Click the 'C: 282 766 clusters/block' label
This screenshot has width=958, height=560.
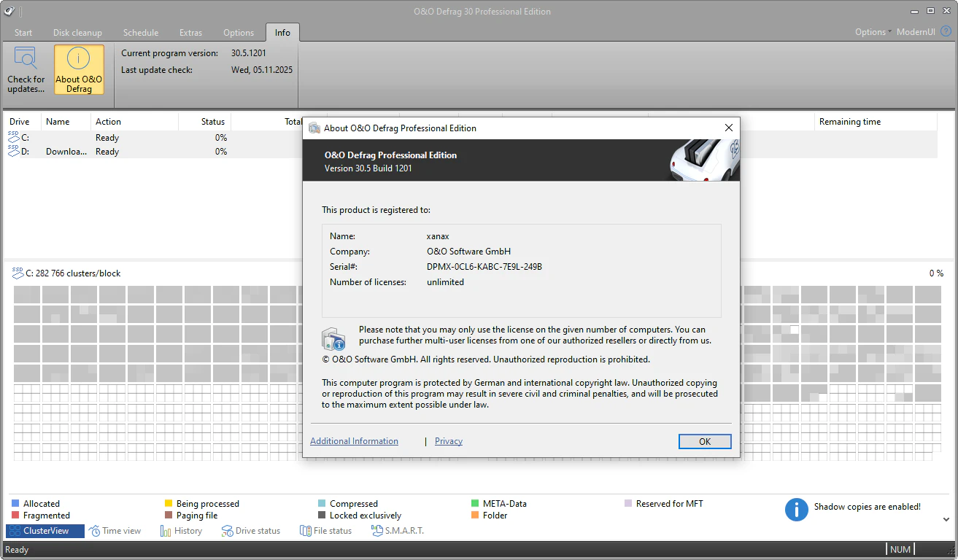[x=73, y=273]
